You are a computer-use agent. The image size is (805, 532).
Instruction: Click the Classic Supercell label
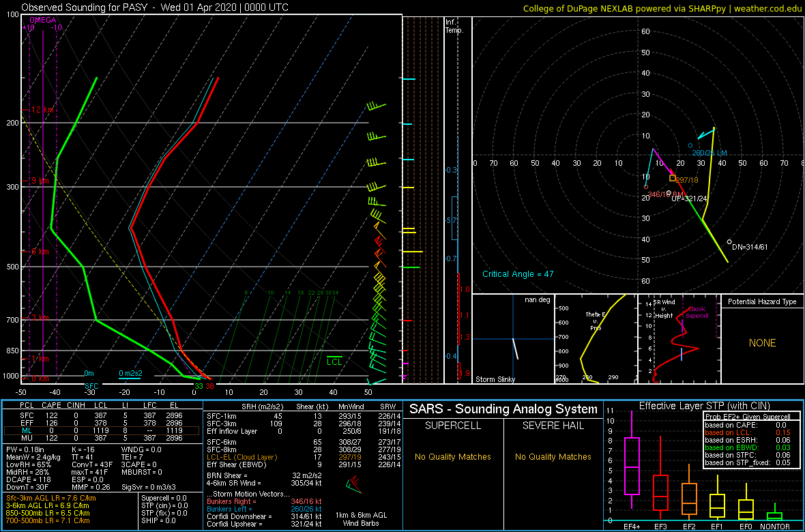tap(698, 312)
